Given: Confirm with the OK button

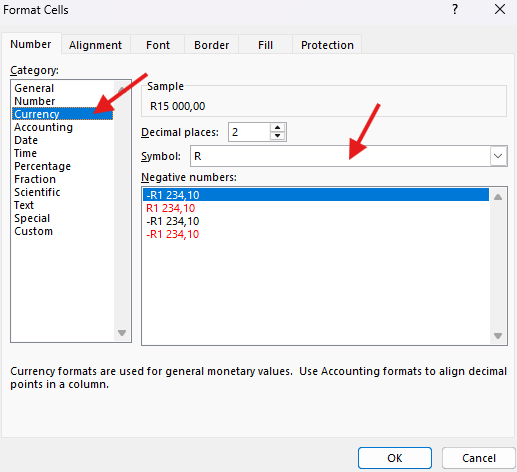Looking at the screenshot, I should (x=395, y=458).
